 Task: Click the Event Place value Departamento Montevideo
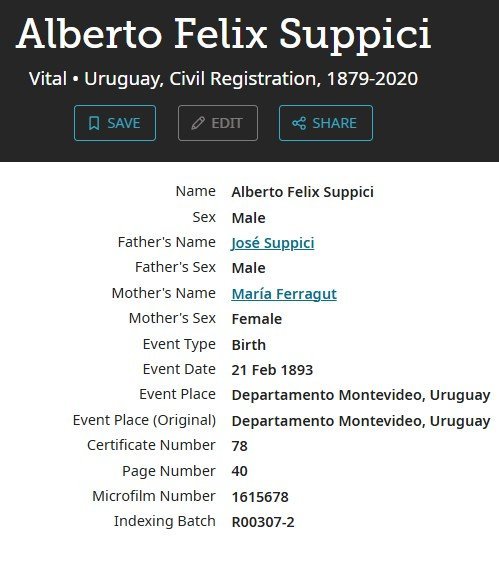click(x=361, y=395)
